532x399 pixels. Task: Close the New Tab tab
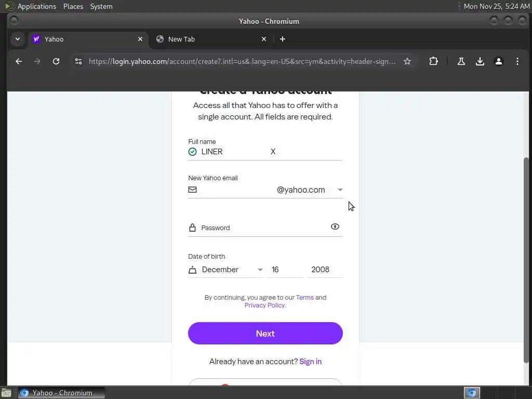[264, 39]
